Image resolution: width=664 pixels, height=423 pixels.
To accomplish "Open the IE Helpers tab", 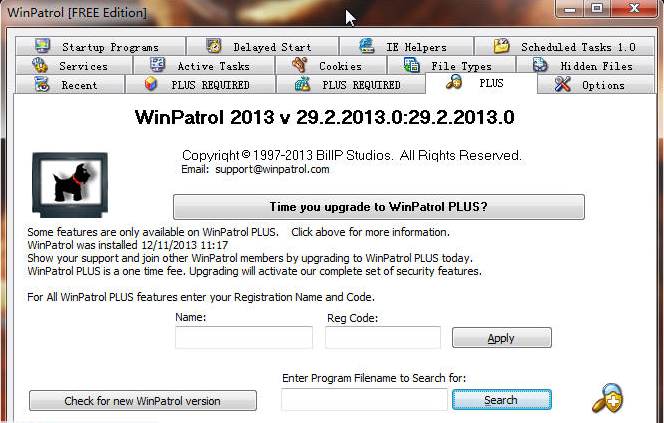I will click(x=407, y=46).
